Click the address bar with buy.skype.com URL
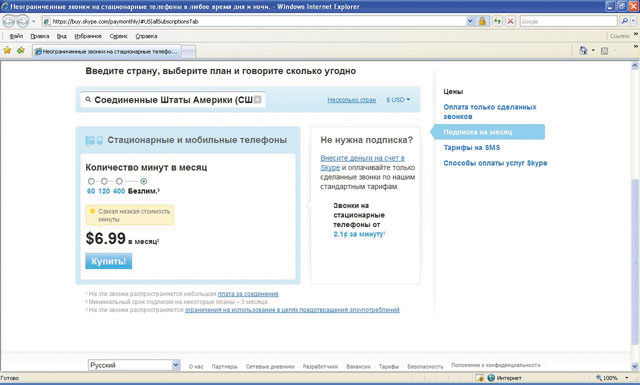The height and width of the screenshot is (385, 640). (x=253, y=21)
